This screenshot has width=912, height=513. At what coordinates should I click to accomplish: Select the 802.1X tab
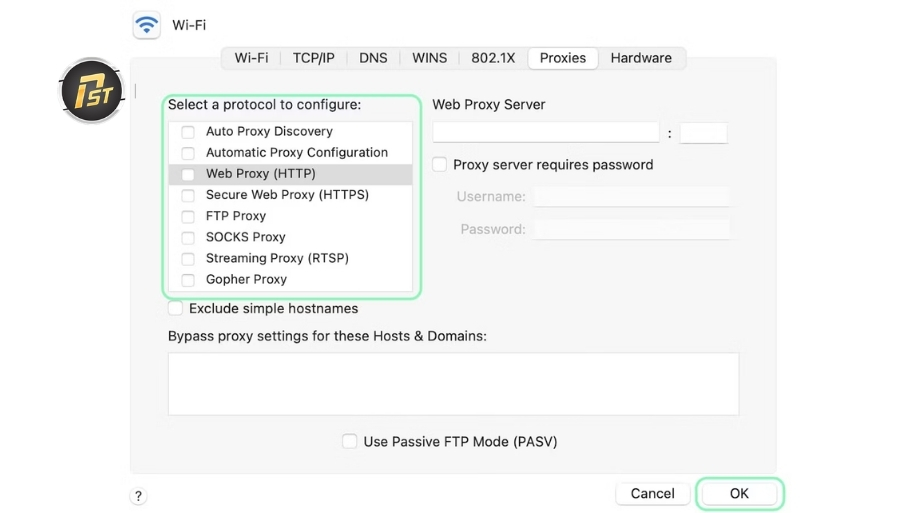pyautogui.click(x=493, y=58)
